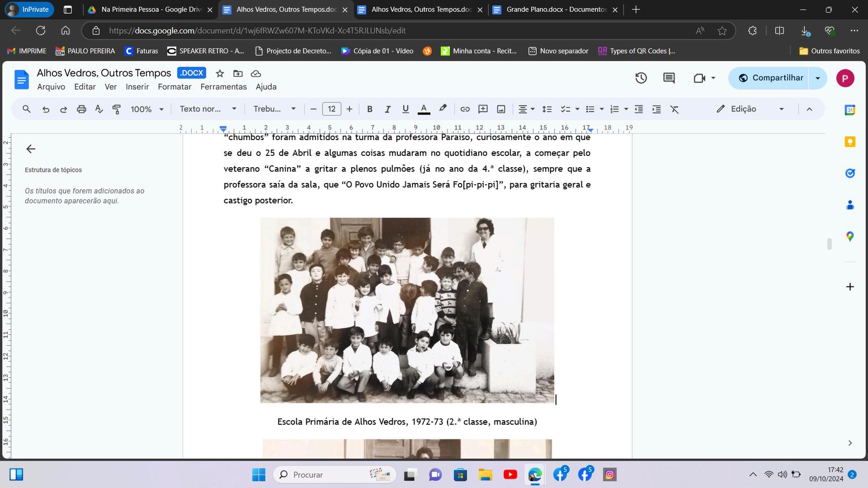Open Google Keep in side panel

[850, 142]
